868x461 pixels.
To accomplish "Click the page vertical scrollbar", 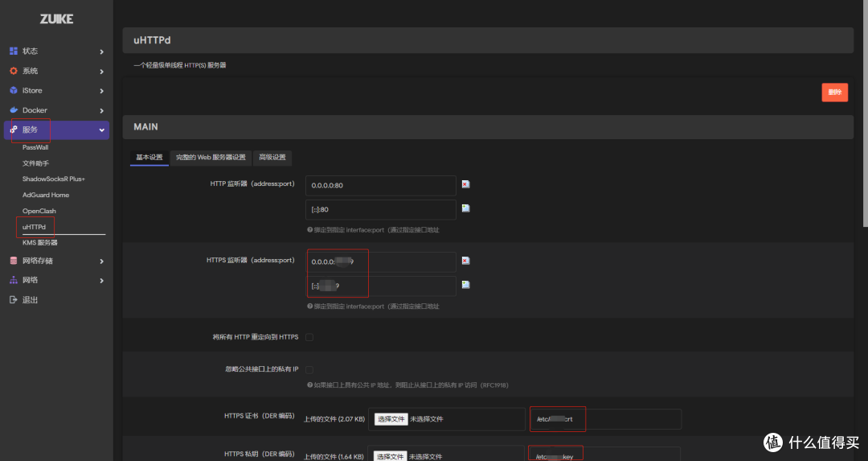I will [x=866, y=113].
